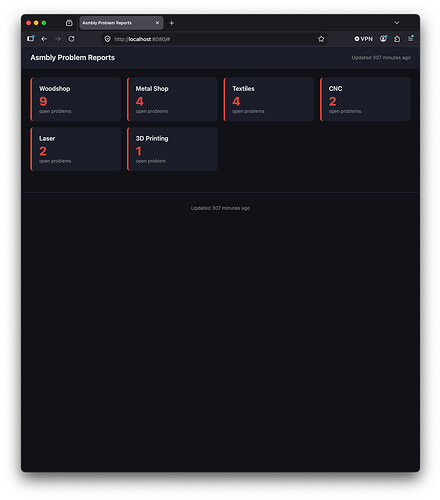Open the 3D Printing card
This screenshot has width=440, height=500.
click(172, 149)
